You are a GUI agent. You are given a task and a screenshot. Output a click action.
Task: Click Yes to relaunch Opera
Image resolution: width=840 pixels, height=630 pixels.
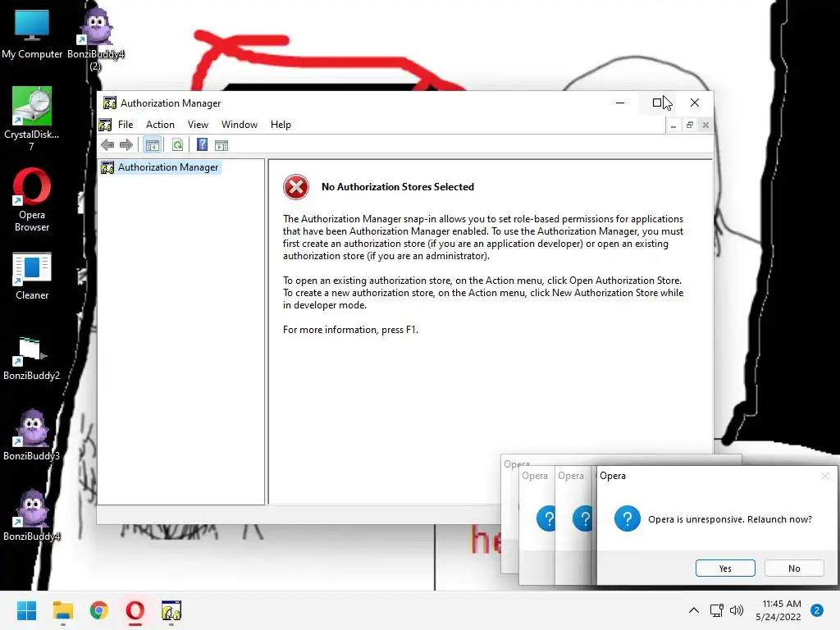point(725,568)
